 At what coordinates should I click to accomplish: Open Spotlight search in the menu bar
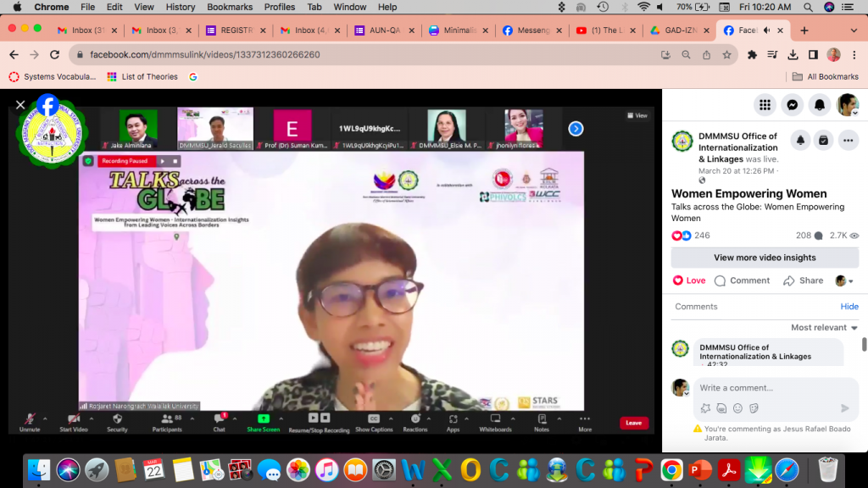pyautogui.click(x=808, y=7)
